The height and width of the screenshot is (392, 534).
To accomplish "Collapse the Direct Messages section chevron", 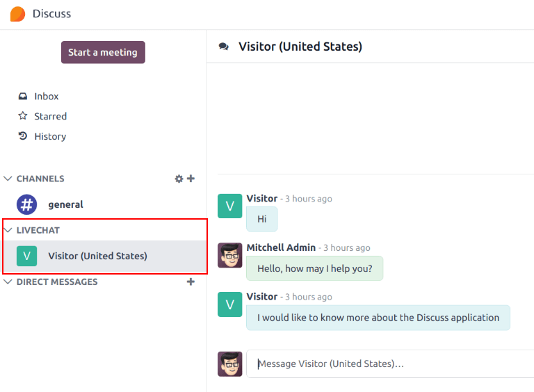I will (x=8, y=282).
